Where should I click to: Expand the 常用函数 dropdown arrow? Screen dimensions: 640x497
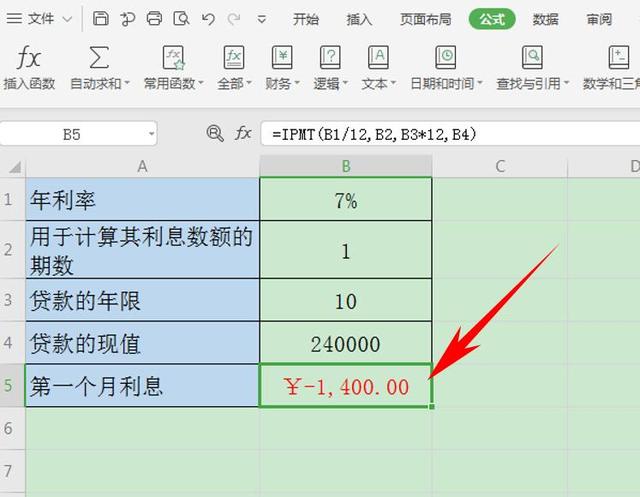point(201,83)
